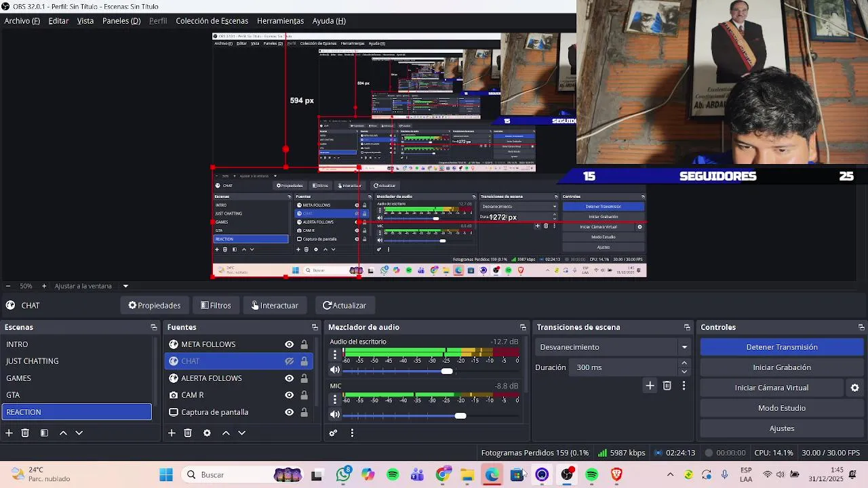Add a scene transition with plus icon
The image size is (868, 488).
click(x=650, y=385)
